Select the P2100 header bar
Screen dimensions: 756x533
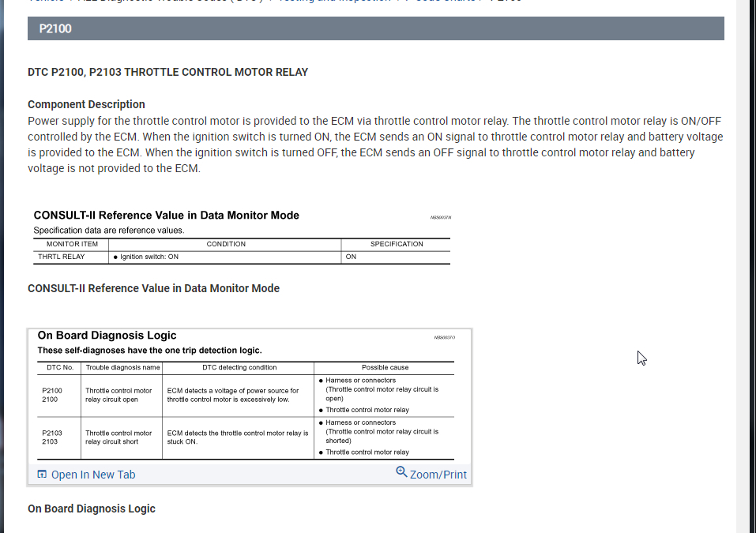pyautogui.click(x=375, y=28)
